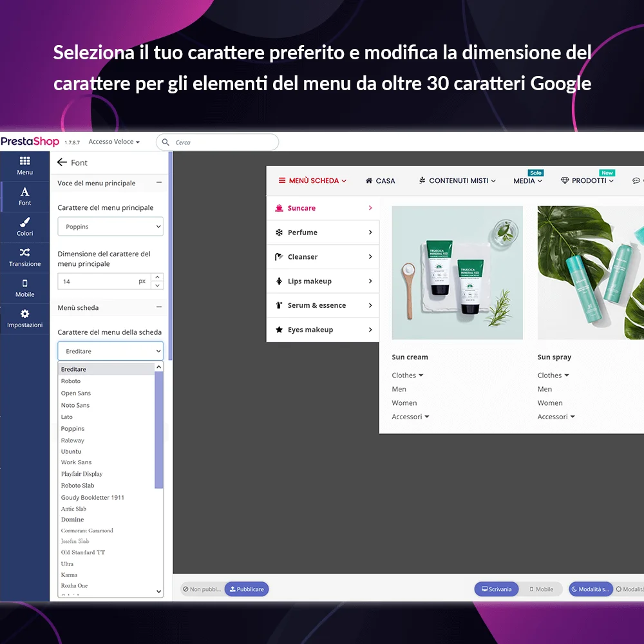Open the PRODOTTI dropdown in the preview menu
Viewport: 644px width, 644px height.
[x=587, y=181]
